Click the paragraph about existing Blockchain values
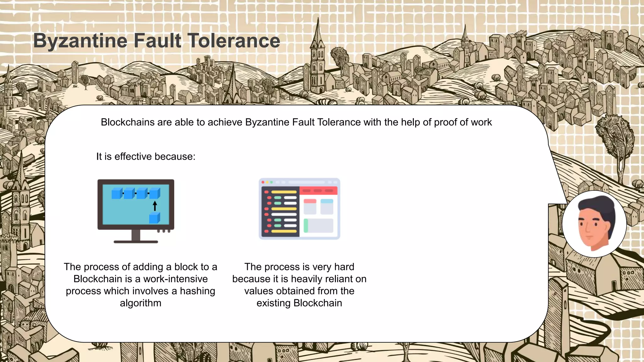The height and width of the screenshot is (362, 644). (299, 285)
